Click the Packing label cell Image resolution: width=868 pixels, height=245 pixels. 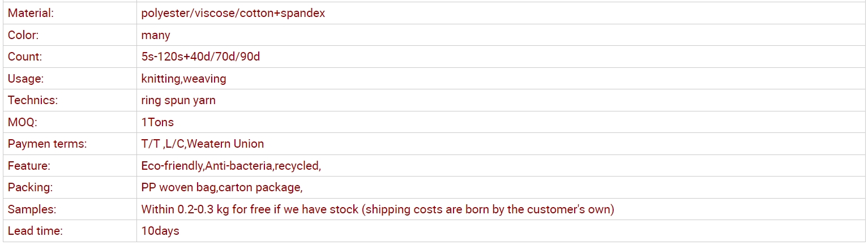[70, 187]
